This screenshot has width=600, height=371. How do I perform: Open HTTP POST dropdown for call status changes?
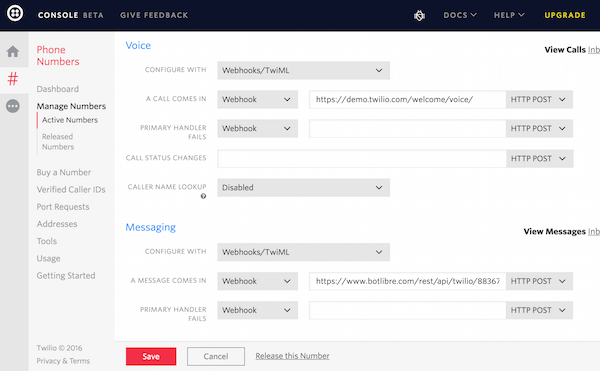click(x=540, y=159)
